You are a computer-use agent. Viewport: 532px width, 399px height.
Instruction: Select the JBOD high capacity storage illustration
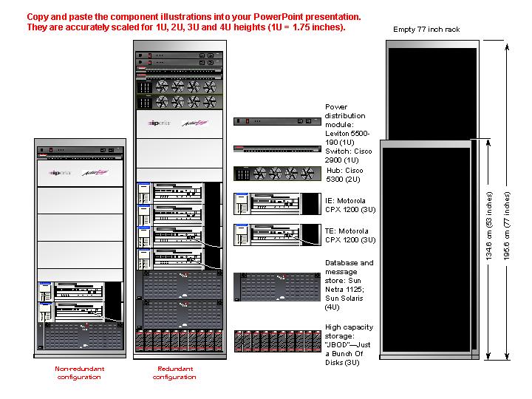click(x=277, y=341)
